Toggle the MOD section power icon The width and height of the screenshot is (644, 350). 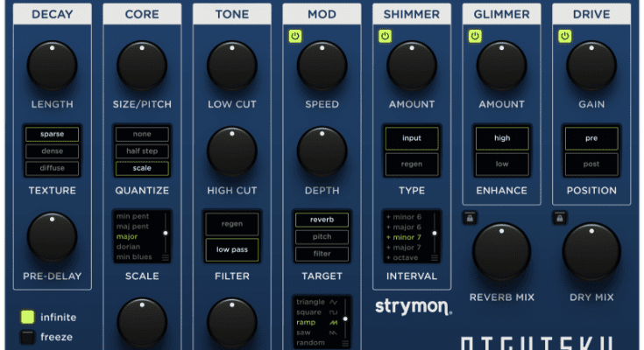click(x=295, y=36)
